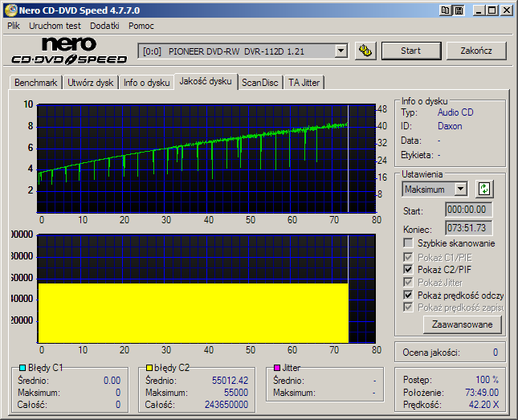The image size is (518, 420).
Task: Click the Daxon disc ID value
Action: pos(450,126)
